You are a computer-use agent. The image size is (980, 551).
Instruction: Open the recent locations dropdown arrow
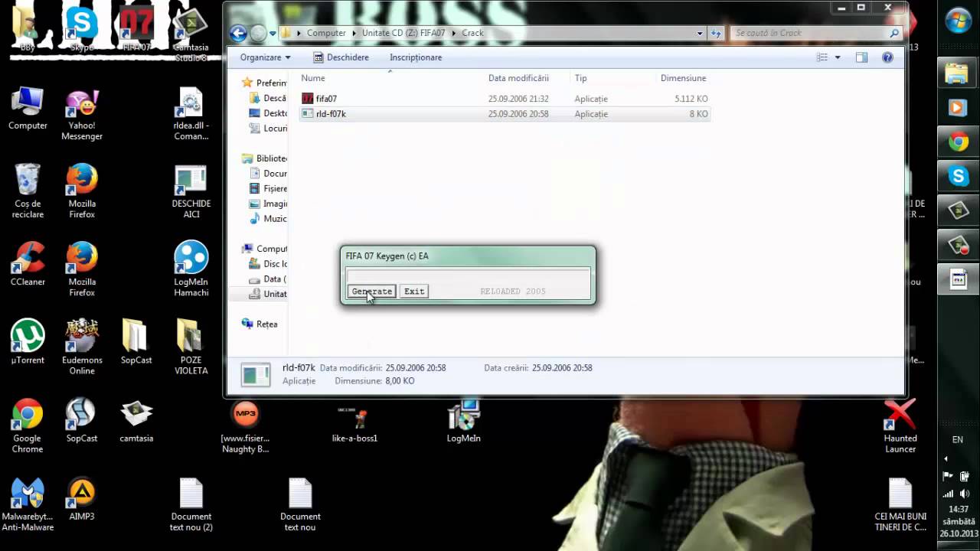pyautogui.click(x=273, y=34)
